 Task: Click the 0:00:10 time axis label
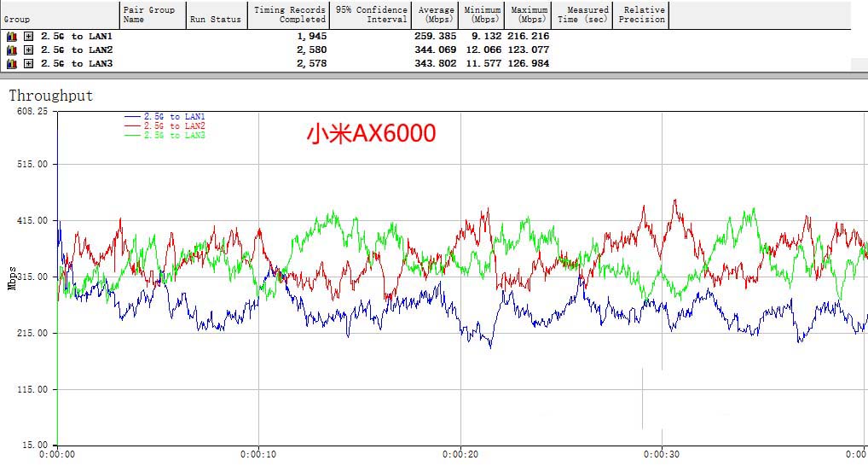(258, 455)
